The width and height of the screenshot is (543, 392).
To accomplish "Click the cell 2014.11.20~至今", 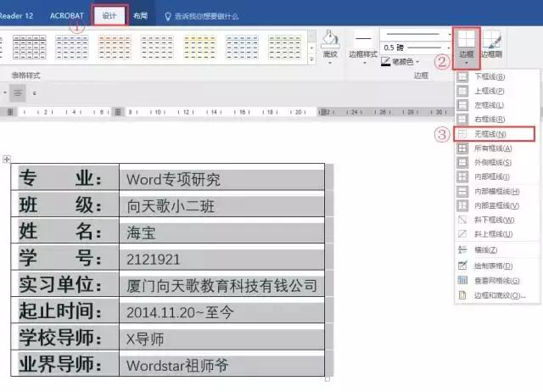I will click(222, 311).
